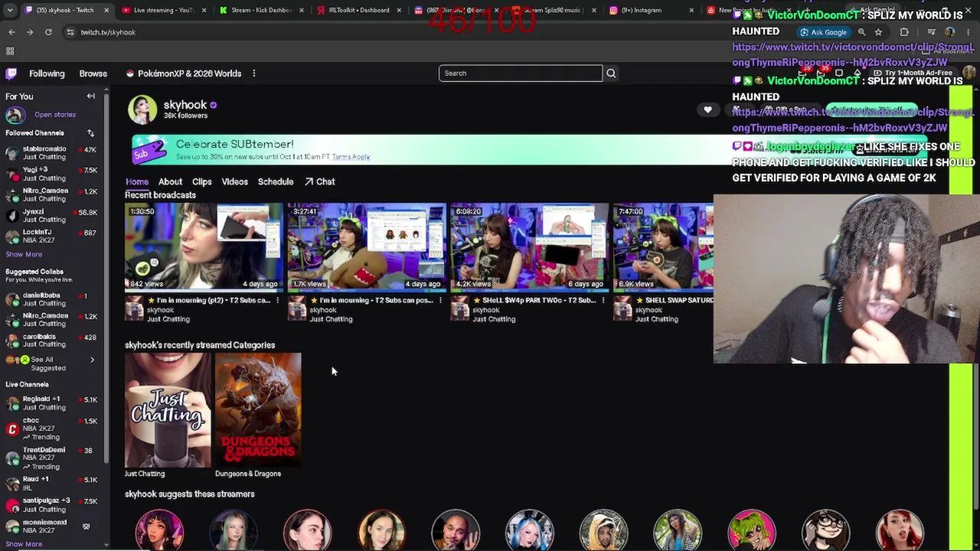Expand See All Suggested chevron
This screenshot has height=551, width=980.
(x=92, y=360)
